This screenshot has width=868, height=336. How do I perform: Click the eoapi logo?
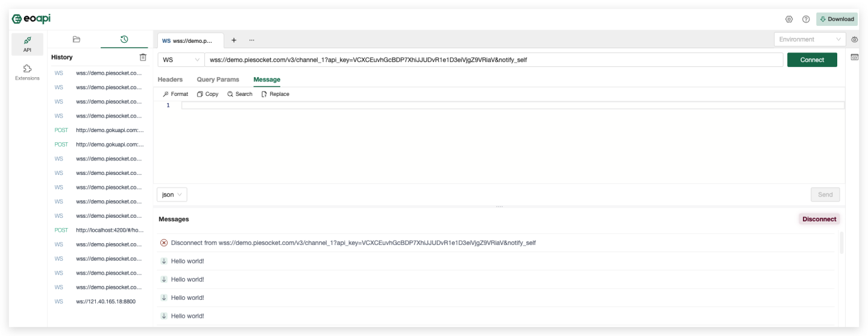click(x=31, y=19)
